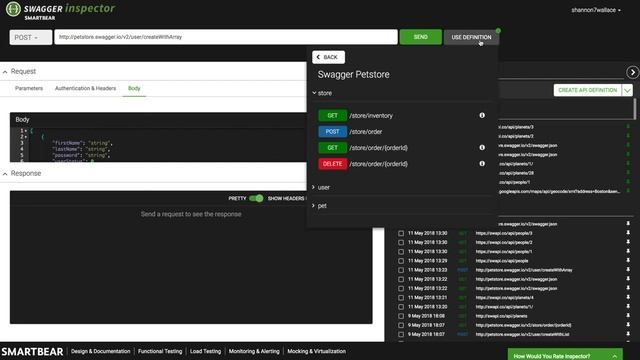Viewport: 640px width, 360px height.
Task: Switch to the Parameters tab
Action: click(29, 88)
